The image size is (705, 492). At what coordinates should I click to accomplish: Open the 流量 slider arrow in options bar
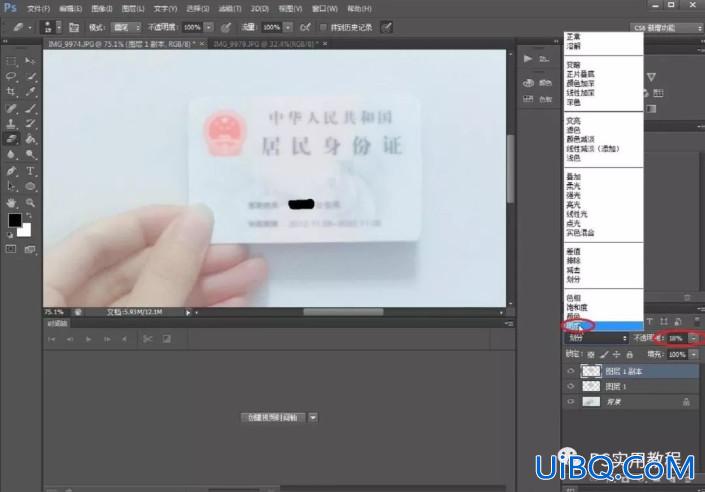coord(288,27)
